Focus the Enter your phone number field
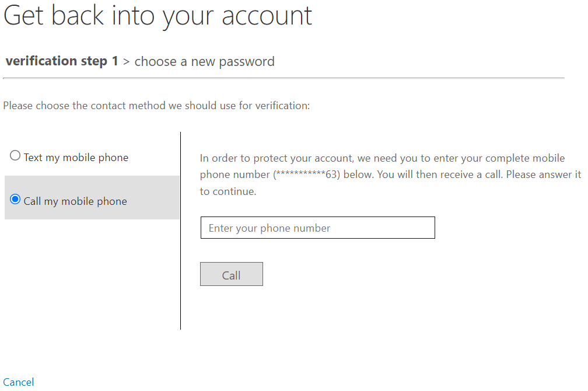 pos(317,228)
